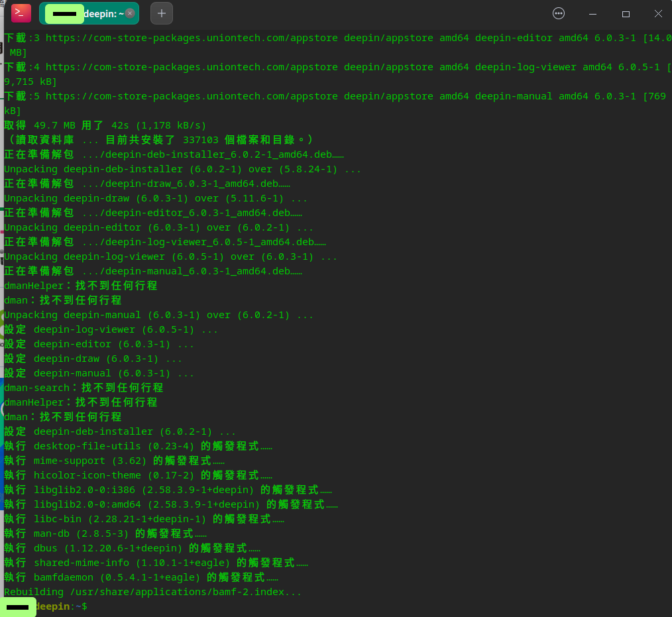Click the "dmanHelper:找不到任何行程" error line
This screenshot has width=672, height=617.
click(x=80, y=285)
